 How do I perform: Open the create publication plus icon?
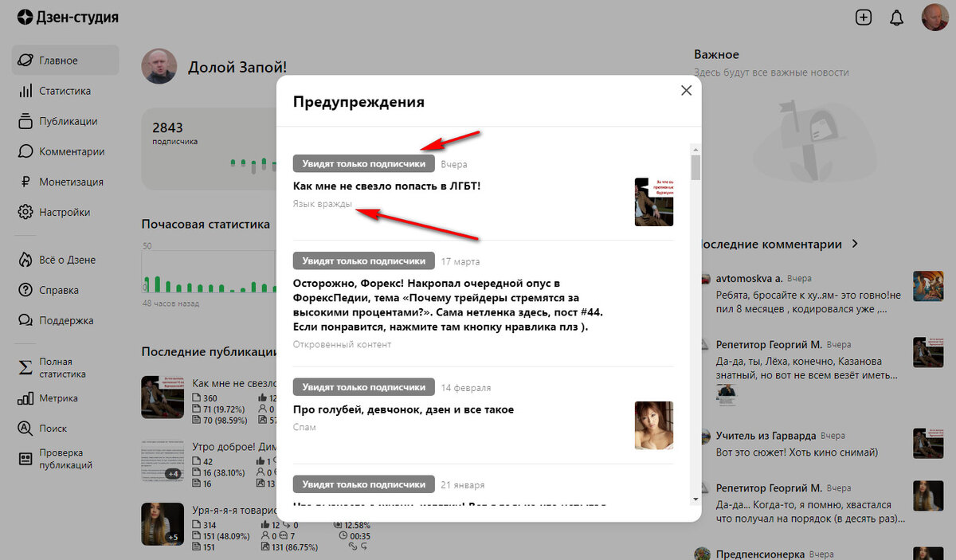tap(864, 18)
